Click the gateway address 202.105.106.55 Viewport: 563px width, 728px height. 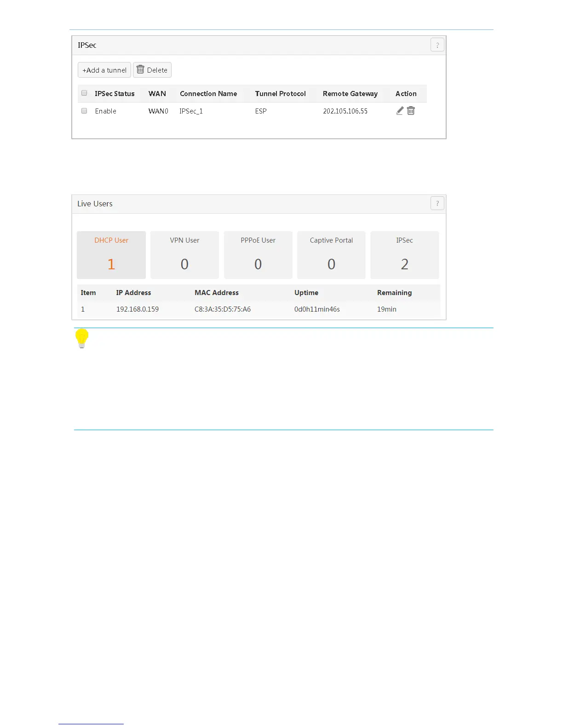click(x=345, y=111)
